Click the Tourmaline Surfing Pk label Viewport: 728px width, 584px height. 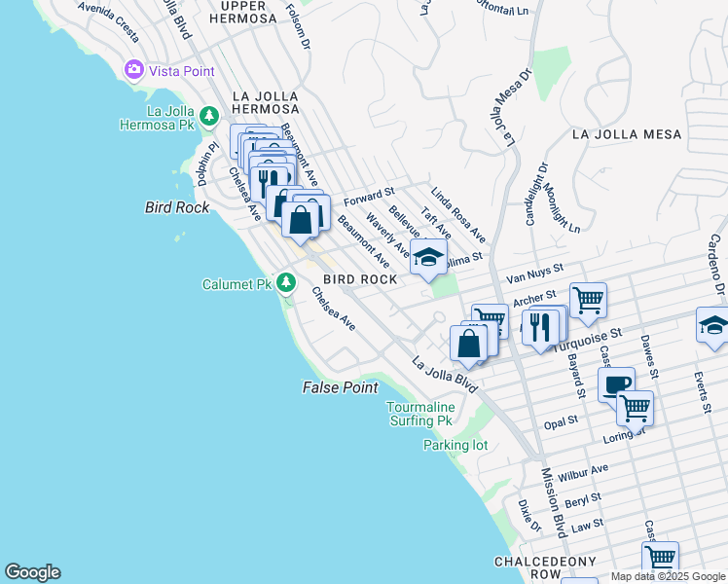click(x=420, y=414)
